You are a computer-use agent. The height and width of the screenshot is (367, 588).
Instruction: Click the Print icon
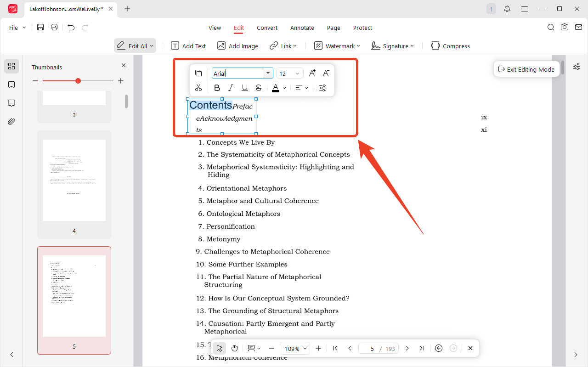(54, 28)
